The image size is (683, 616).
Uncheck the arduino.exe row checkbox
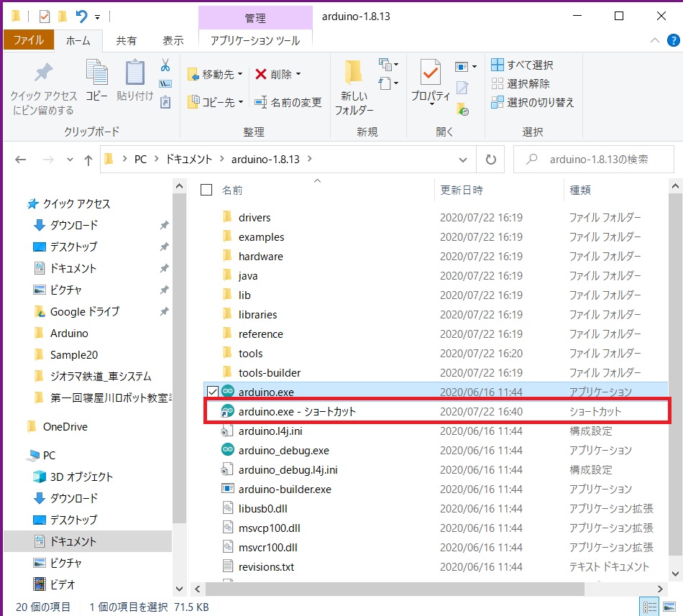[x=213, y=391]
